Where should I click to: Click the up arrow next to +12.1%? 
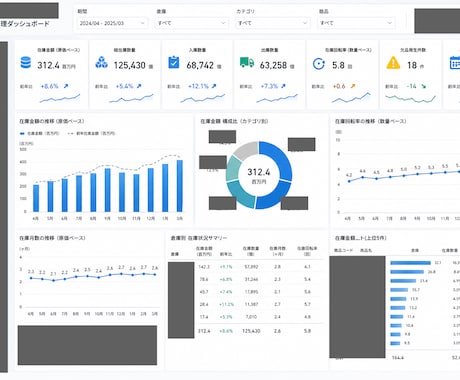click(x=214, y=86)
